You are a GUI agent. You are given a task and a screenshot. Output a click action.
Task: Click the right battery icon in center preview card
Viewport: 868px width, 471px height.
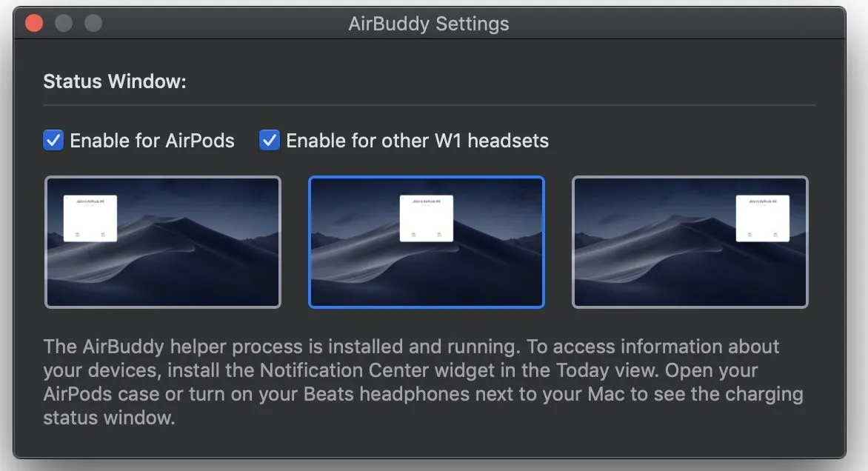coord(441,234)
